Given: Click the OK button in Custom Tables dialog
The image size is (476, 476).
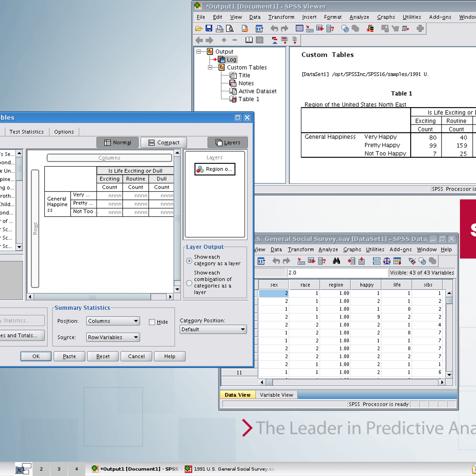Looking at the screenshot, I should [36, 356].
